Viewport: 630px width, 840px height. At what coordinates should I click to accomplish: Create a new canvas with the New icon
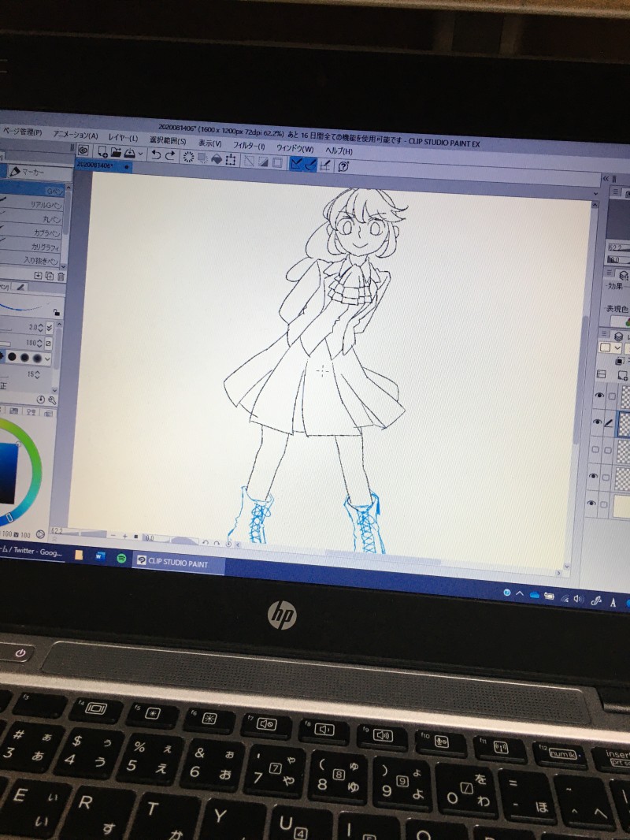[102, 152]
